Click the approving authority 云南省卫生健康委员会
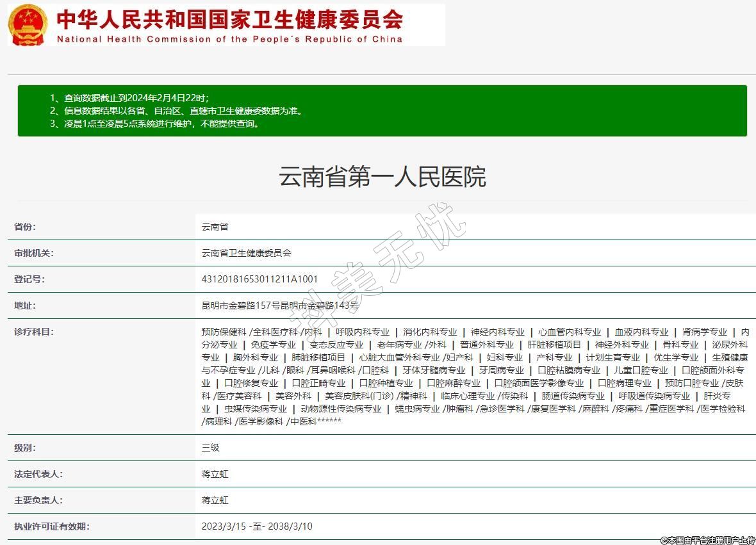The image size is (756, 545). tap(246, 253)
